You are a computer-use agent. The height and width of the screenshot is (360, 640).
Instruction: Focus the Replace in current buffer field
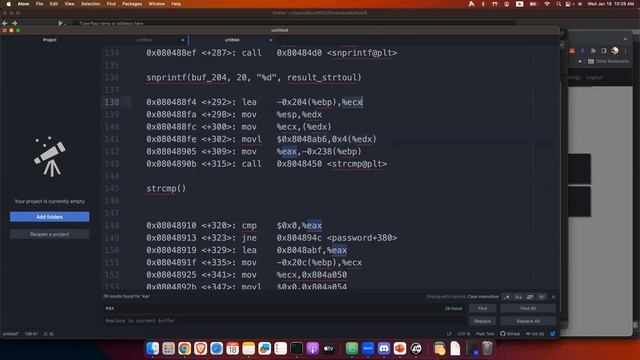[284, 321]
